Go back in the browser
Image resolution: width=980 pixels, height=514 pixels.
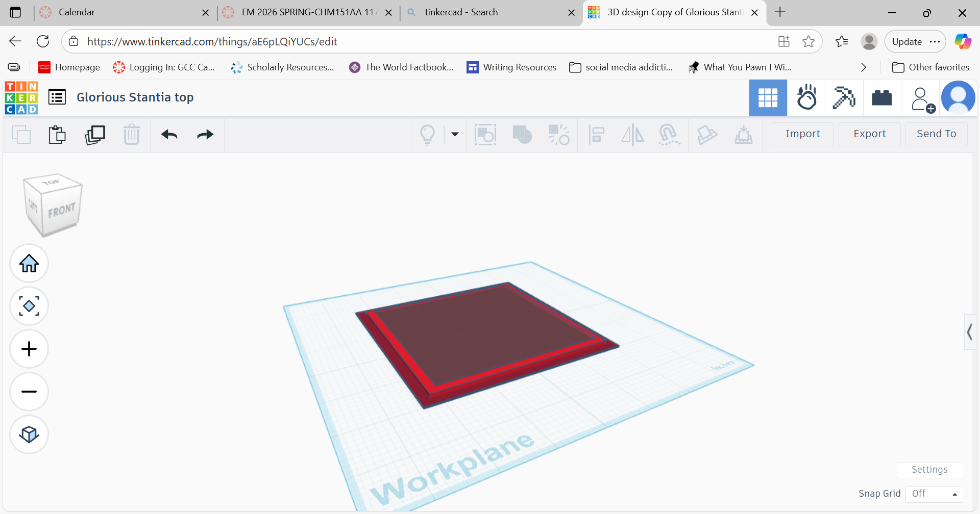coord(15,41)
